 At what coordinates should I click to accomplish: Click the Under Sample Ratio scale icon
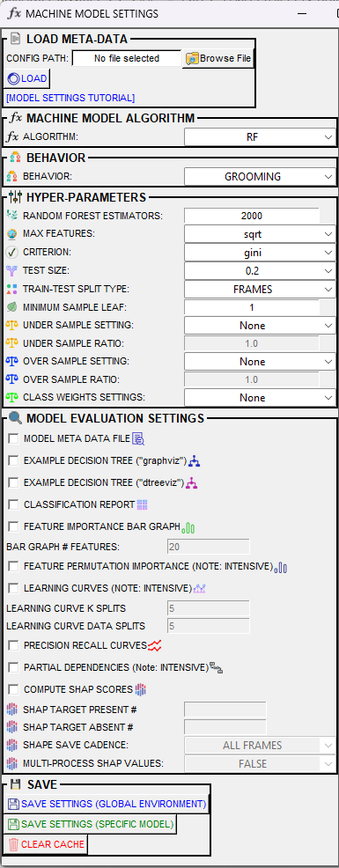12,343
